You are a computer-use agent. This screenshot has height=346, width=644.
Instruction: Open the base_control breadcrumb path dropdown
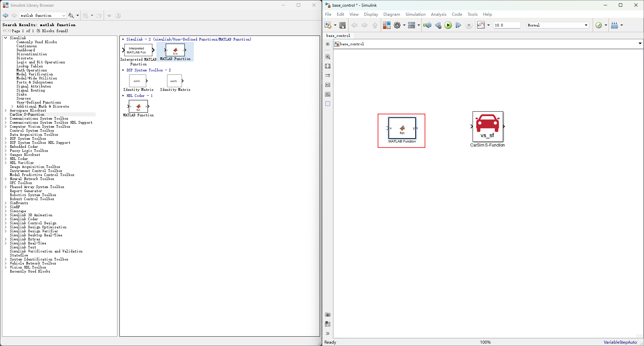click(x=640, y=44)
